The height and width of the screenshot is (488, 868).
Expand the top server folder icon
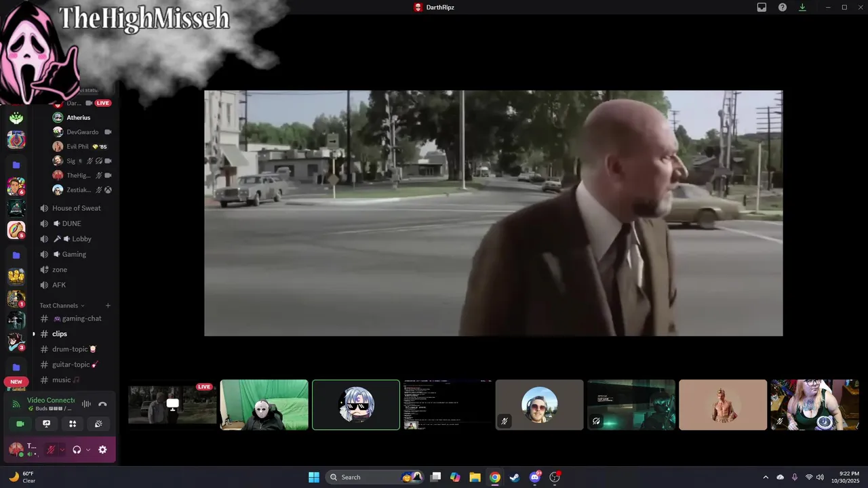16,165
